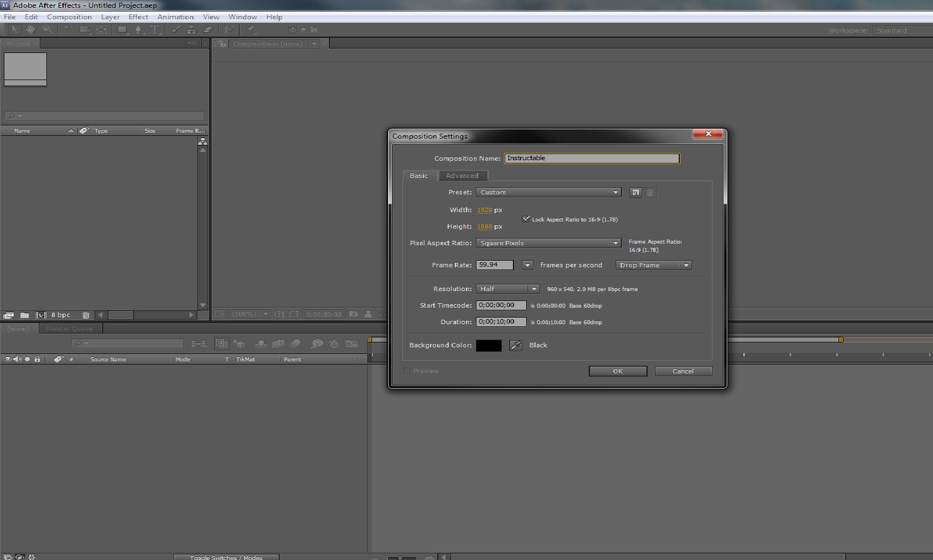This screenshot has height=560, width=933.
Task: Click the Background Color black swatch
Action: [489, 345]
